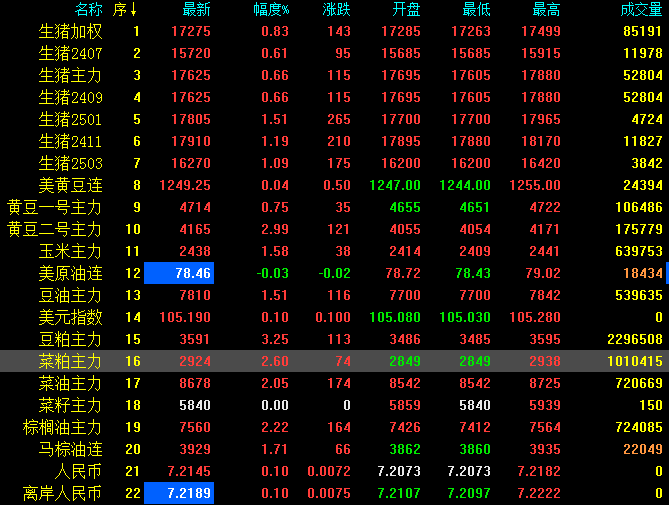The width and height of the screenshot is (669, 505).
Task: Select the 人民币 row name
Action: tap(79, 472)
